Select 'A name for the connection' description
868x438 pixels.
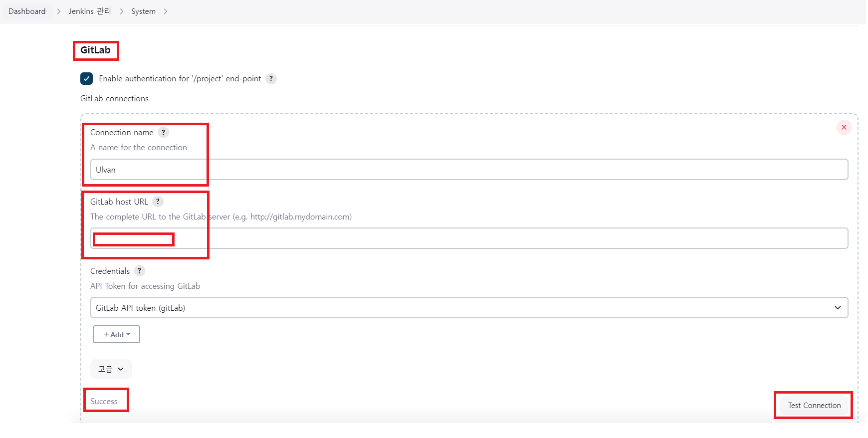pos(139,148)
